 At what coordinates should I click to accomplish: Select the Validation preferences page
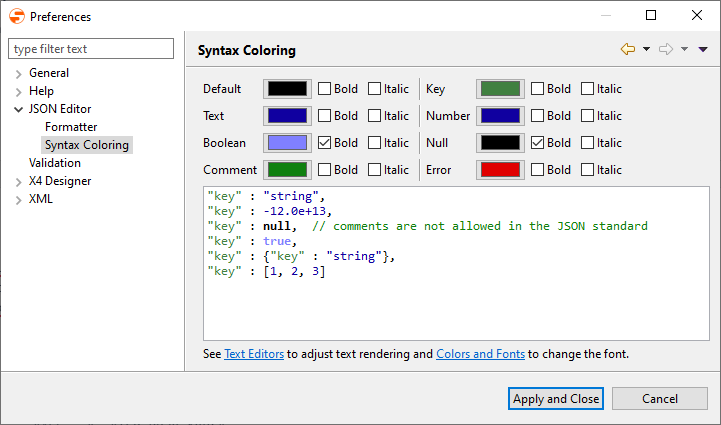(55, 163)
